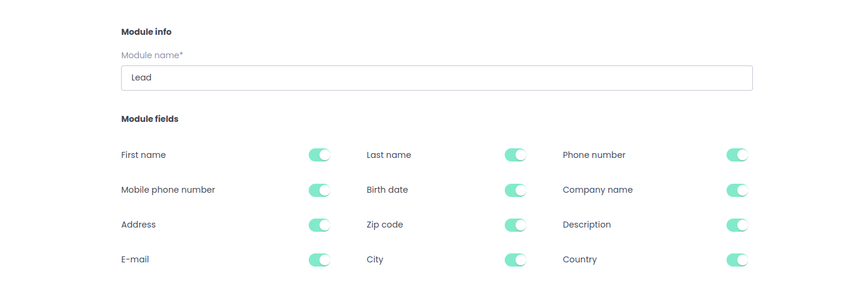Screen dimensions: 868x281
Task: Turn off the Last name switch
Action: tap(516, 155)
